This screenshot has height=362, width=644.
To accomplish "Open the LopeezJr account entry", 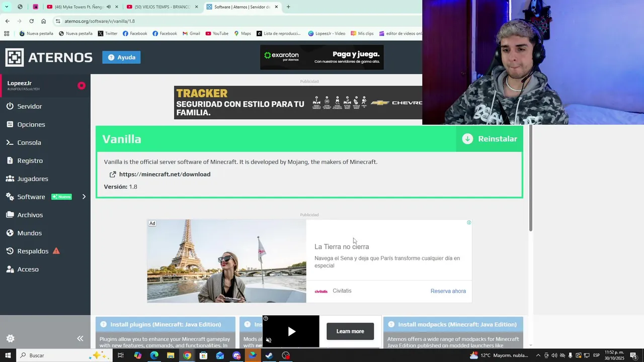I will coord(45,85).
